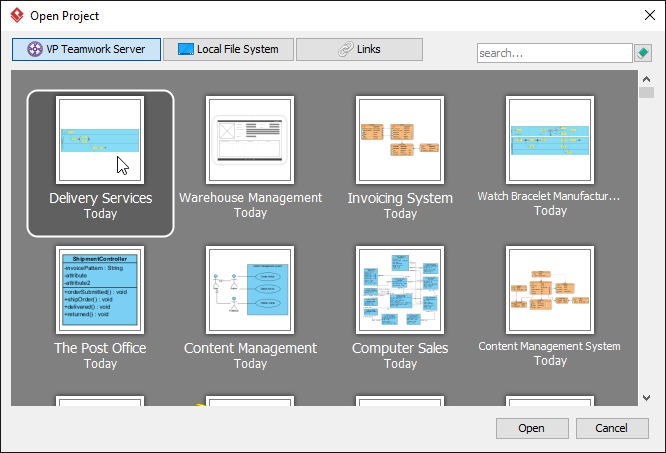Select the Warehouse Management project thumbnail
This screenshot has width=666, height=453.
tap(250, 141)
